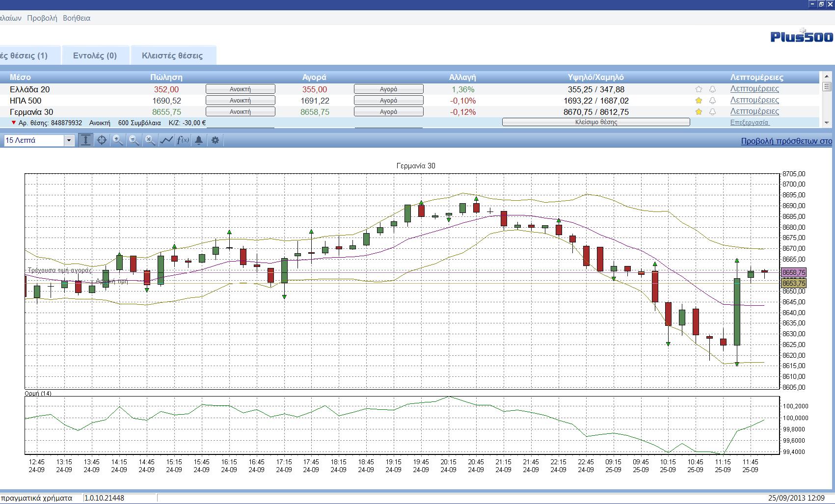Click Ανοικτή sell button for Ελλάδα 20
This screenshot has width=835, height=504.
240,89
